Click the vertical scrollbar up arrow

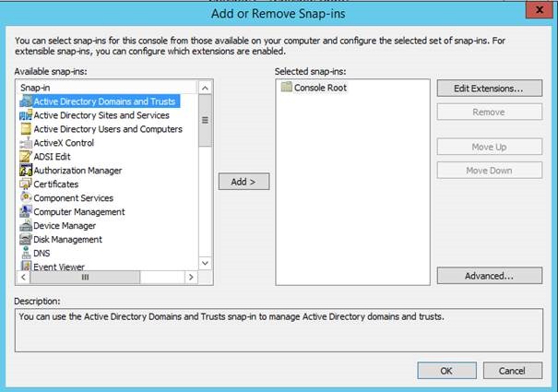(205, 88)
